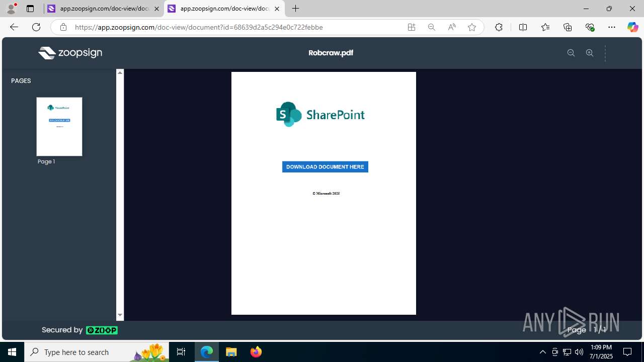Viewport: 644px width, 362px height.
Task: Add this page to favorites
Action: tap(472, 27)
